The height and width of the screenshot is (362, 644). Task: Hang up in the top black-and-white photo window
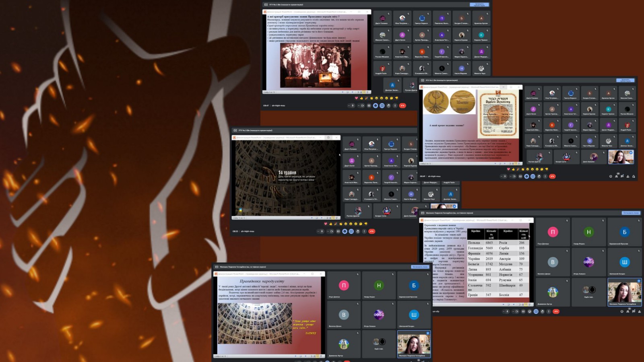coord(402,106)
